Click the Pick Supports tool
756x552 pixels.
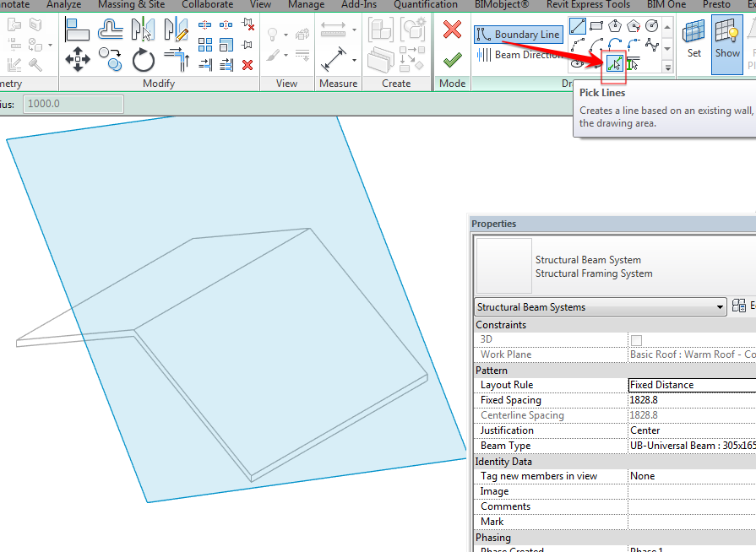click(633, 63)
